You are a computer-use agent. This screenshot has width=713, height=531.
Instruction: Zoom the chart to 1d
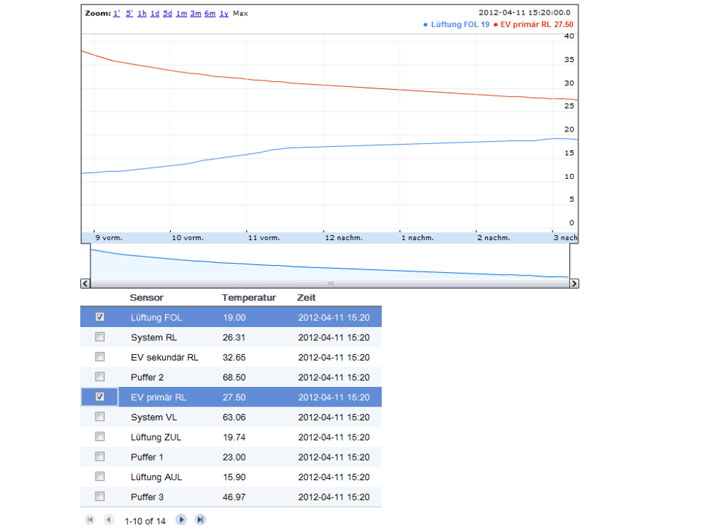[x=155, y=14]
